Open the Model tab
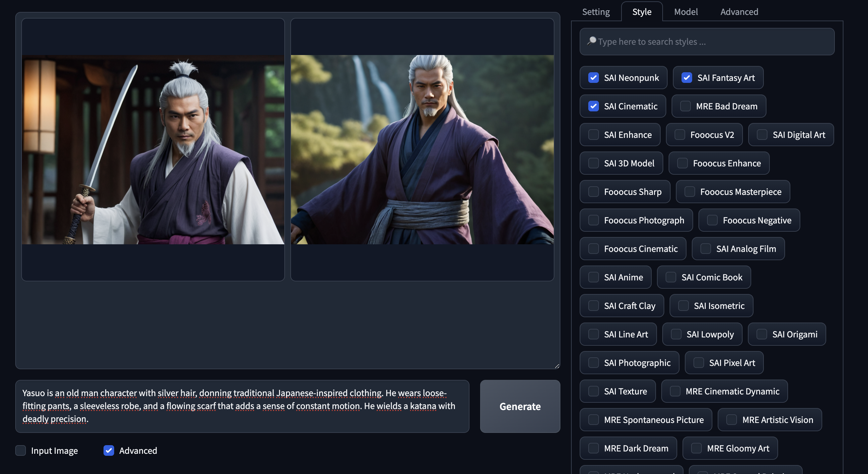This screenshot has width=868, height=474. (x=686, y=12)
